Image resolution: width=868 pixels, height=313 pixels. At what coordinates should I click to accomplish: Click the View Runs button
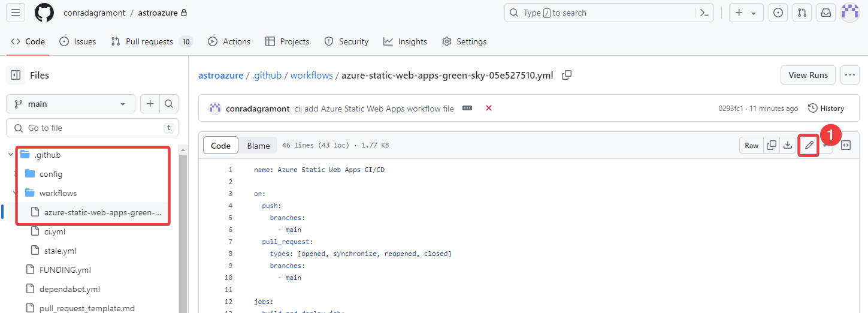click(x=808, y=75)
